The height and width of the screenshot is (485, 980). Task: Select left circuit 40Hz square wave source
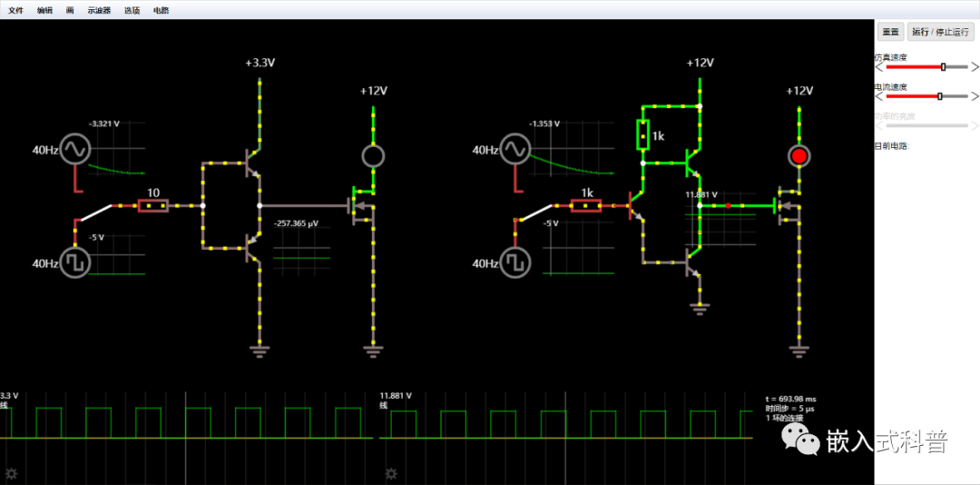click(x=75, y=262)
